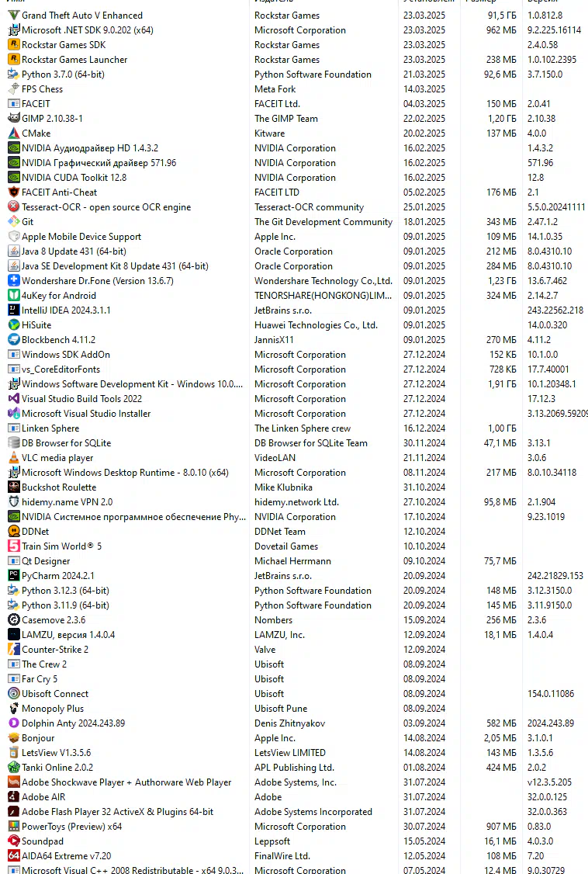
Task: Click version 5.5.0.20241111 of Tesseract-OCR
Action: [556, 206]
